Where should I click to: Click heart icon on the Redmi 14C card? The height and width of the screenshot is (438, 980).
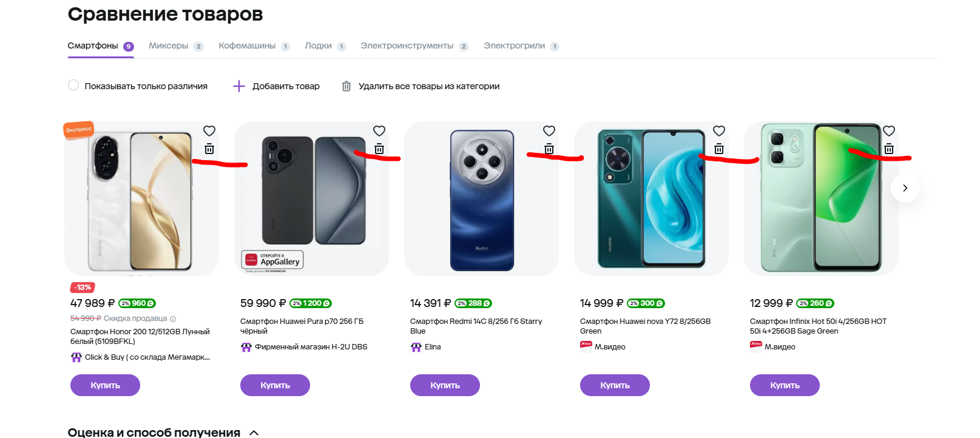[x=549, y=131]
